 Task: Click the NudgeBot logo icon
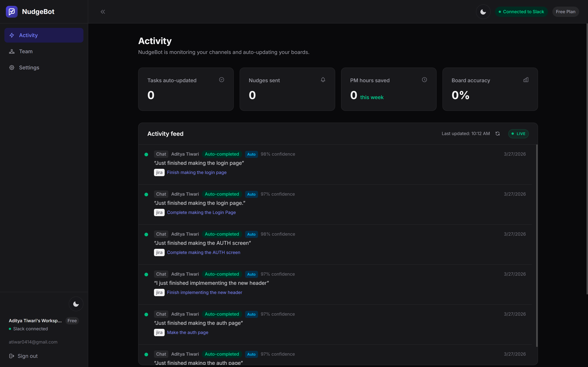coord(12,11)
